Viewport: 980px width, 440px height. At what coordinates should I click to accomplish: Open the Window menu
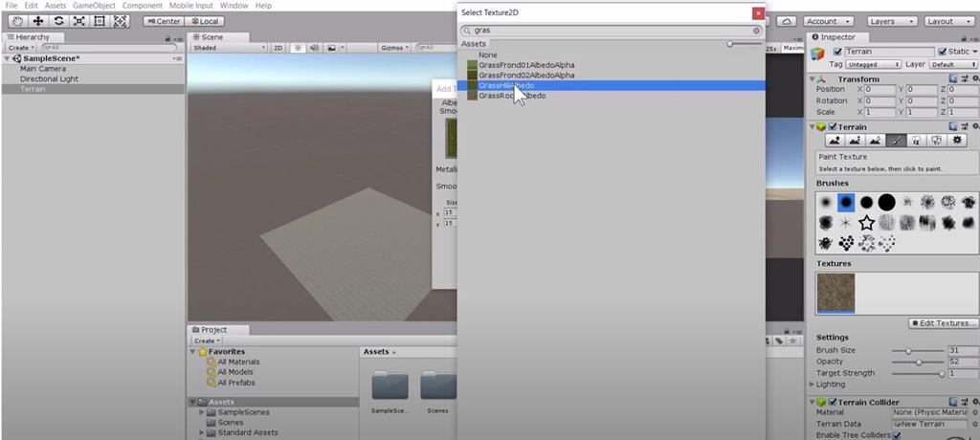[234, 5]
